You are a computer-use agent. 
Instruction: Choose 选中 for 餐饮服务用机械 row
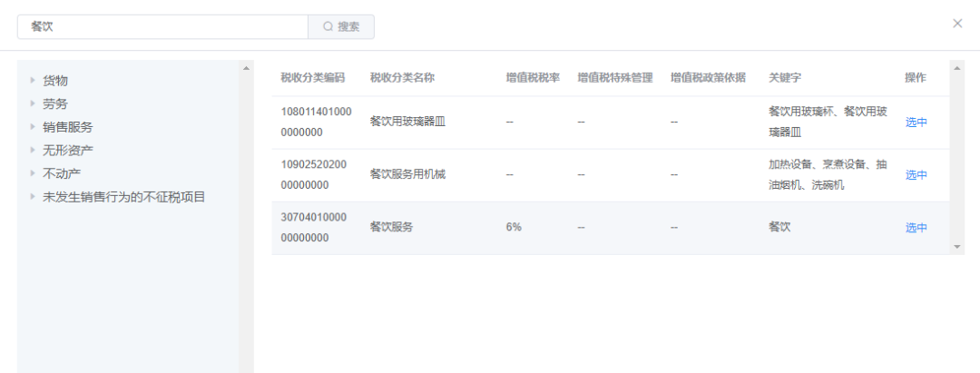916,175
